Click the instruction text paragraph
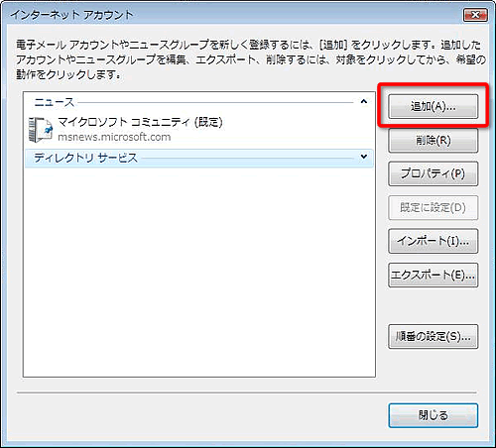The height and width of the screenshot is (448, 496). coord(251,59)
